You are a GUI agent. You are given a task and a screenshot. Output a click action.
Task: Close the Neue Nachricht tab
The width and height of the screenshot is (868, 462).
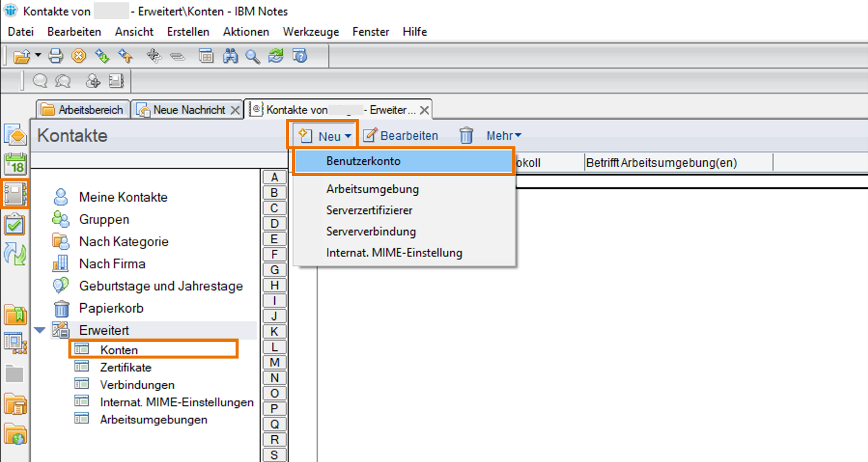coord(235,110)
